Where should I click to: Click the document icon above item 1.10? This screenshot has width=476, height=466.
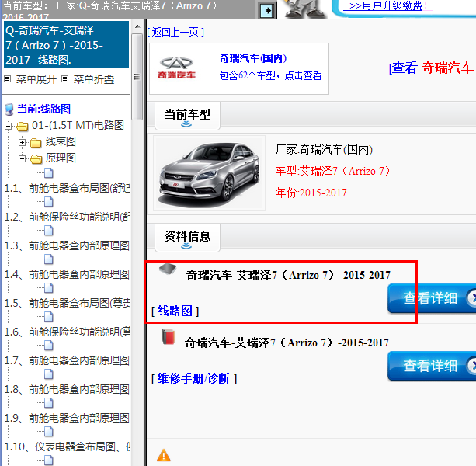pyautogui.click(x=49, y=431)
